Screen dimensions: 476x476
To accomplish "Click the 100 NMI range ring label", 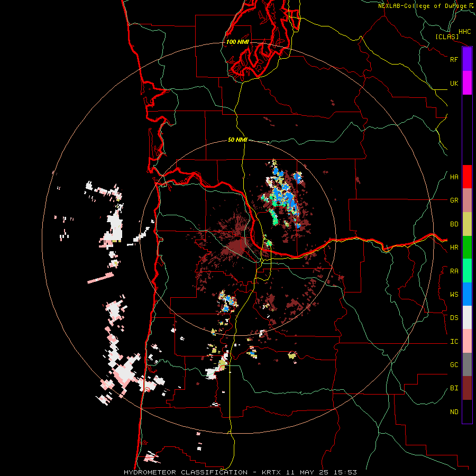I will coord(237,42).
